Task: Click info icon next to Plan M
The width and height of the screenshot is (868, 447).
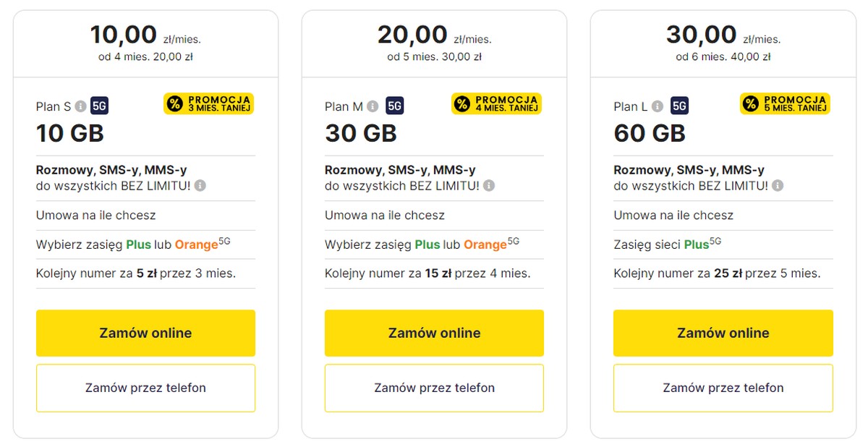Action: pos(373,106)
